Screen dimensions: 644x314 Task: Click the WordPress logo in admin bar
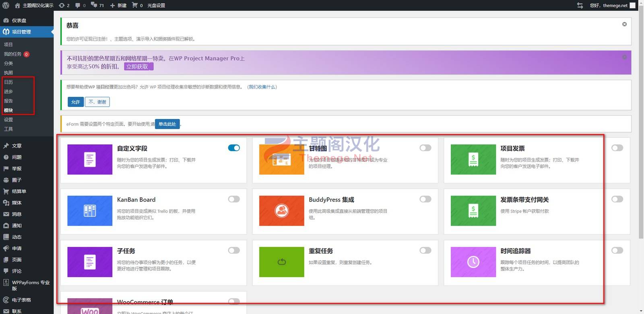pyautogui.click(x=6, y=5)
